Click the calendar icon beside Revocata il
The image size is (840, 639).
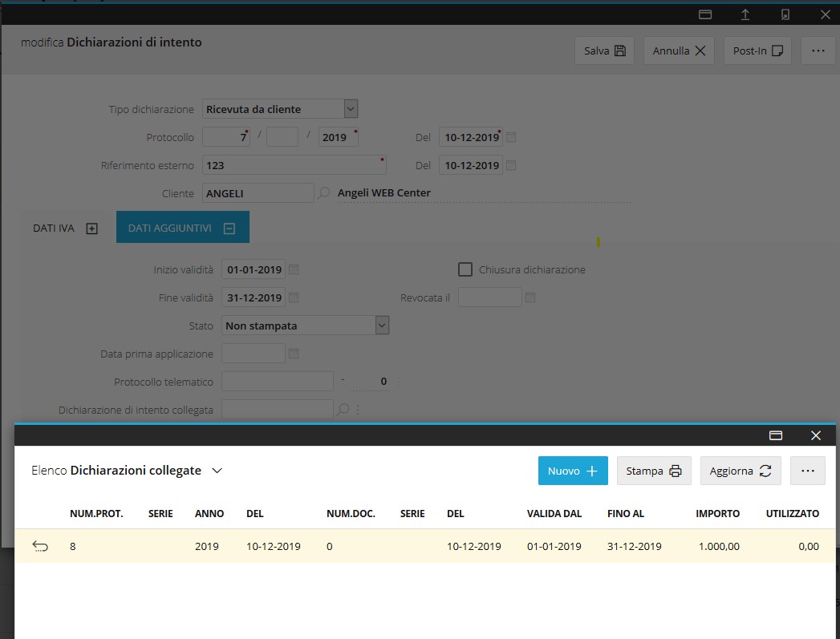[530, 297]
